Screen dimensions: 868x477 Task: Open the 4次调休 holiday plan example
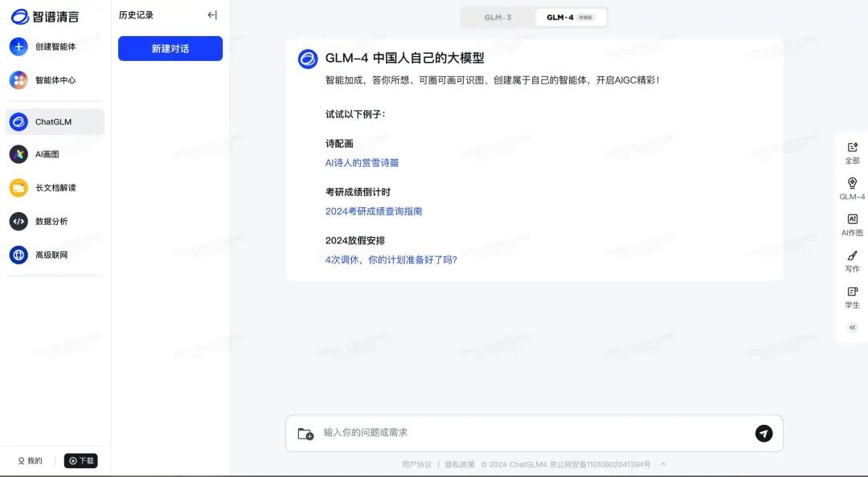click(x=391, y=259)
